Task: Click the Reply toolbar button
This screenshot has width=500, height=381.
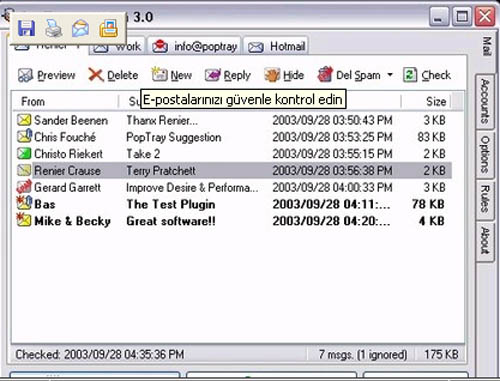Action: tap(228, 75)
